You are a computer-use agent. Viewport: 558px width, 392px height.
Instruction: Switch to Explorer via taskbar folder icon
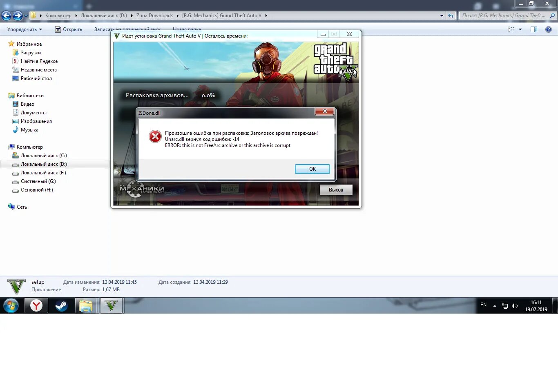point(86,305)
